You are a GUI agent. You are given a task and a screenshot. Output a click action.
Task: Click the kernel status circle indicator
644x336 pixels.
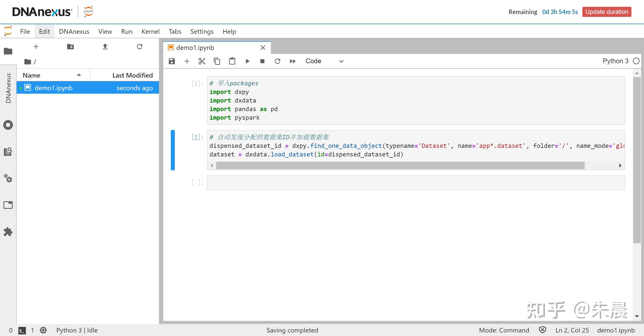click(x=636, y=61)
